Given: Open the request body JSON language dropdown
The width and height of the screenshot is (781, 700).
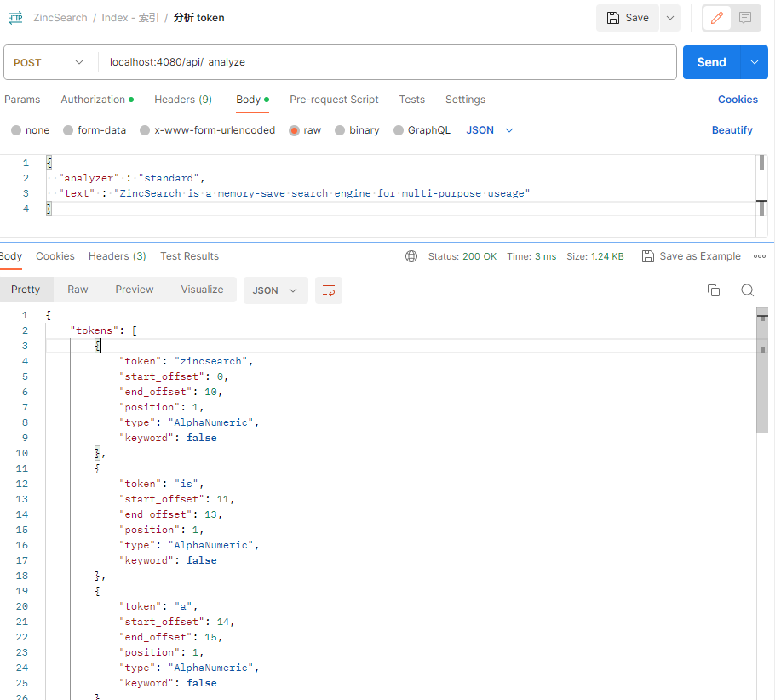Looking at the screenshot, I should point(490,130).
